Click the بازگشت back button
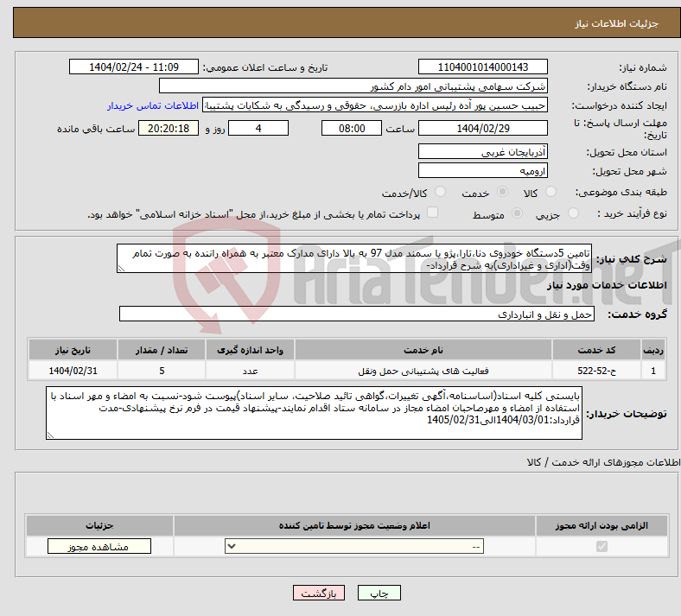 [x=319, y=593]
